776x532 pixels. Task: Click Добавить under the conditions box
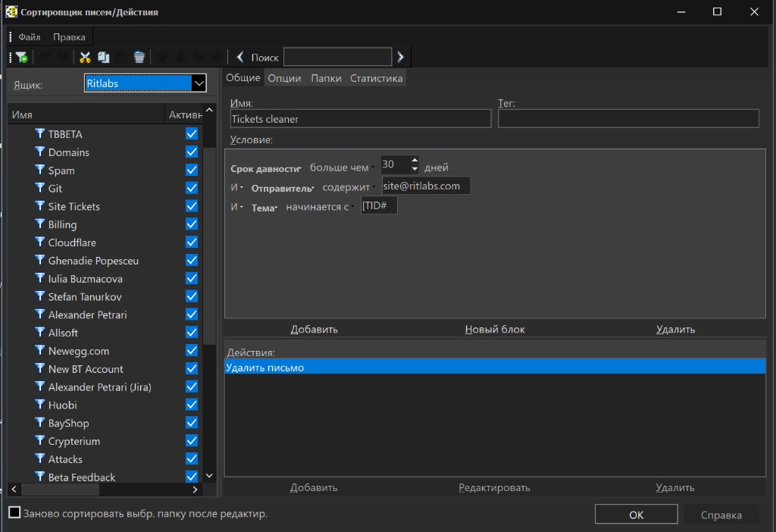[x=314, y=329]
